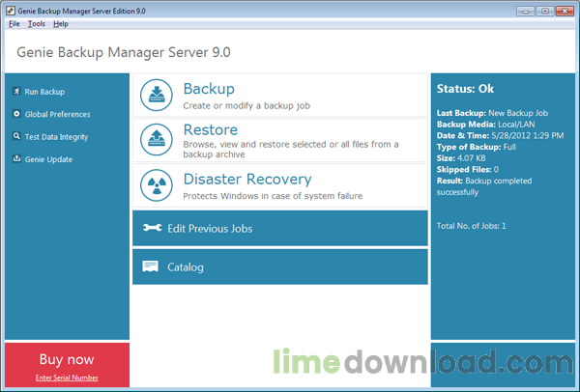Viewport: 580px width, 392px height.
Task: Click the Catalog card icon
Action: [151, 266]
